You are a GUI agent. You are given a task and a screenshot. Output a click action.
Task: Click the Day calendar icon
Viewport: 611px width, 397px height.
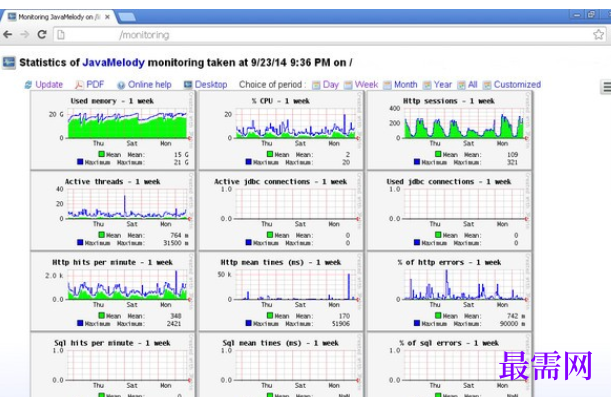pyautogui.click(x=316, y=85)
